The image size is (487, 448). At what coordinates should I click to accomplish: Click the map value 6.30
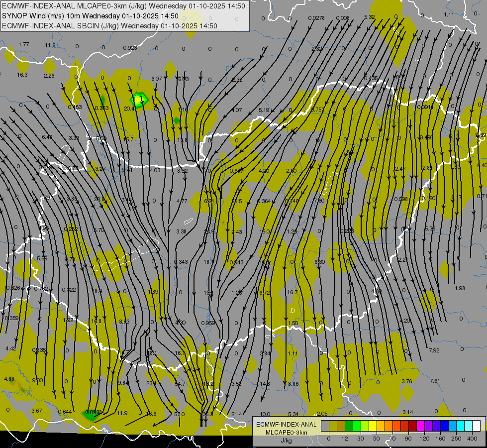[x=319, y=262]
